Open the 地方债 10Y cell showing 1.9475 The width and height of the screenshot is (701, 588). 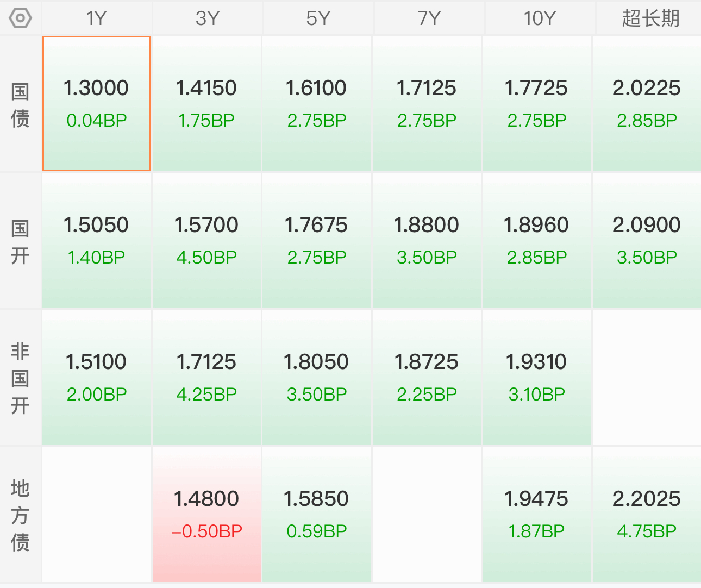tap(536, 515)
